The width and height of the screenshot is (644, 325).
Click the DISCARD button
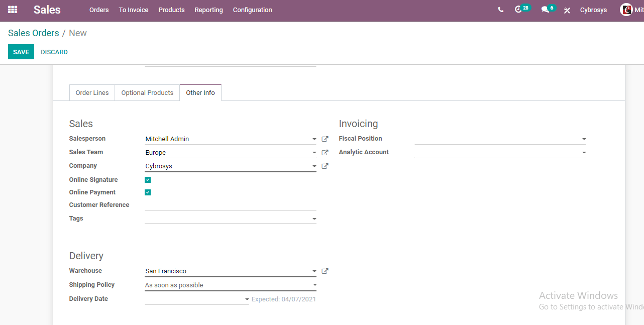(54, 52)
